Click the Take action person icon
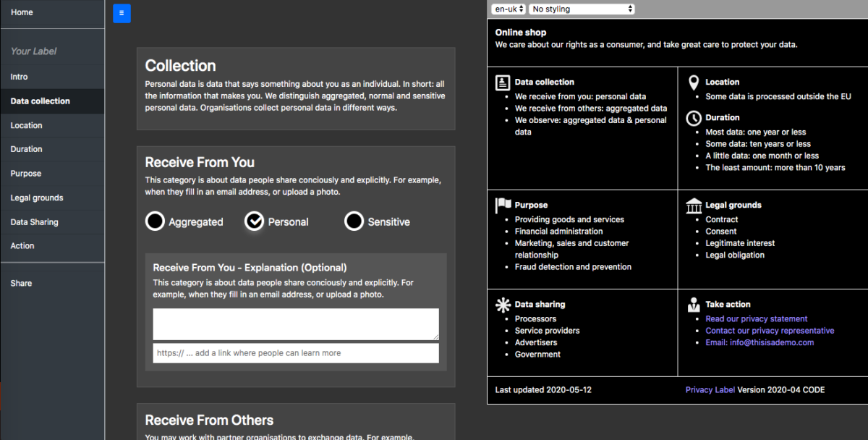Image resolution: width=868 pixels, height=440 pixels. [694, 305]
